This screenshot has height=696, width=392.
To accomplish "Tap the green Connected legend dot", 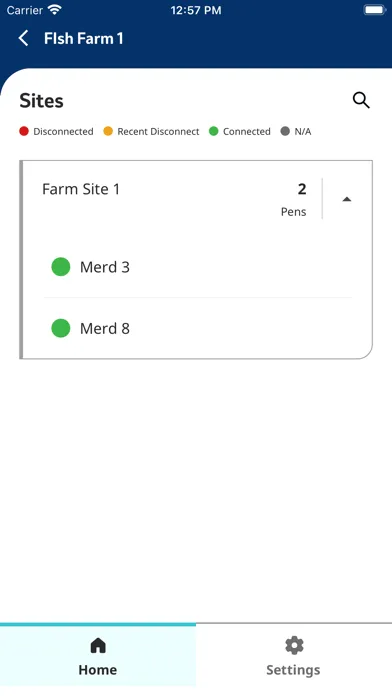I will [214, 131].
